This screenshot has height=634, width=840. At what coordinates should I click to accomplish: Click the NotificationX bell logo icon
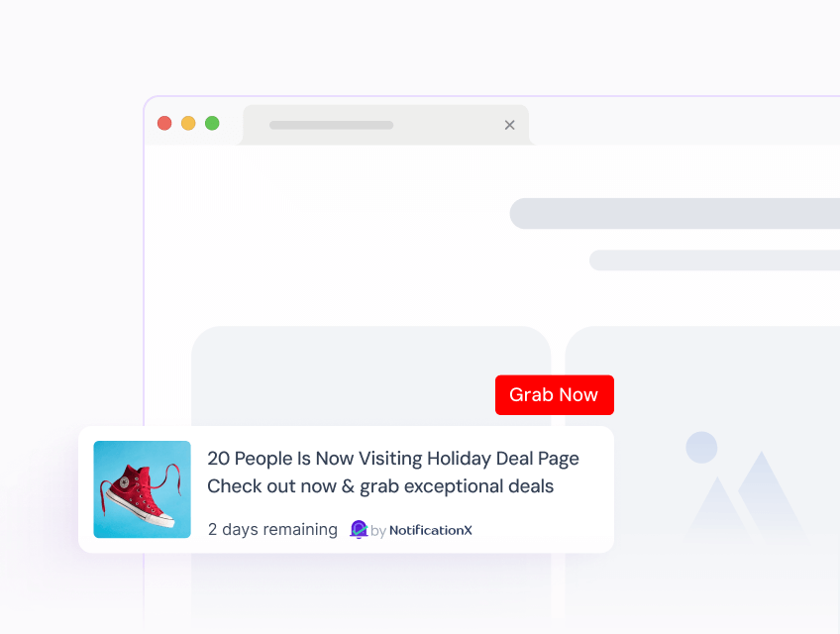pyautogui.click(x=359, y=530)
